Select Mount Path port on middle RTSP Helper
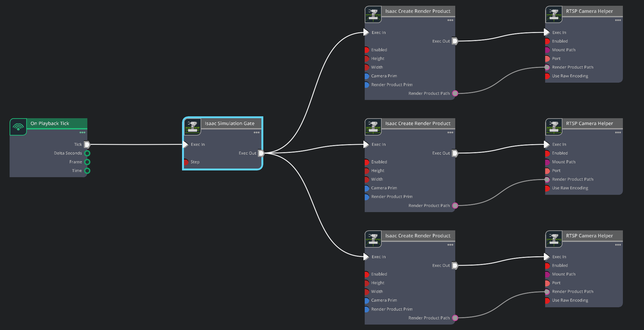This screenshot has width=644, height=330. coord(547,162)
